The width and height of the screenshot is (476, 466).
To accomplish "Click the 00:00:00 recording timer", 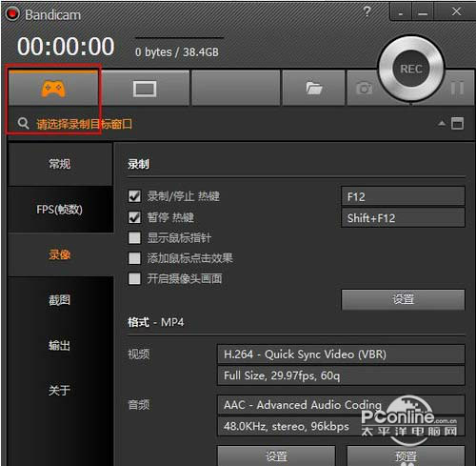I will point(66,46).
